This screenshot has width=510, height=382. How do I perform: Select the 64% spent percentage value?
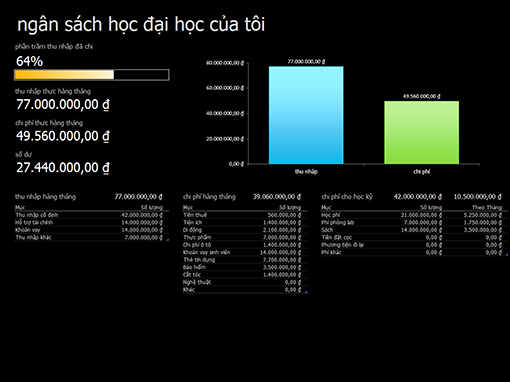pos(29,61)
